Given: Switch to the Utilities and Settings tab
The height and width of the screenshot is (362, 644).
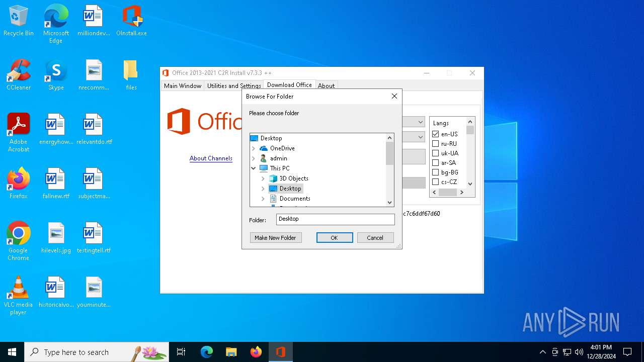Looking at the screenshot, I should click(234, 86).
